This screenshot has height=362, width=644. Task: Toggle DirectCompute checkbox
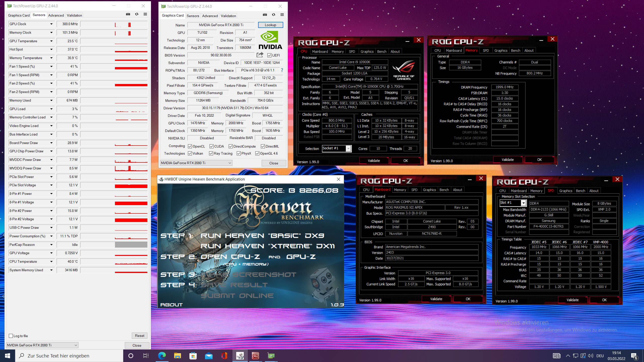pyautogui.click(x=231, y=146)
